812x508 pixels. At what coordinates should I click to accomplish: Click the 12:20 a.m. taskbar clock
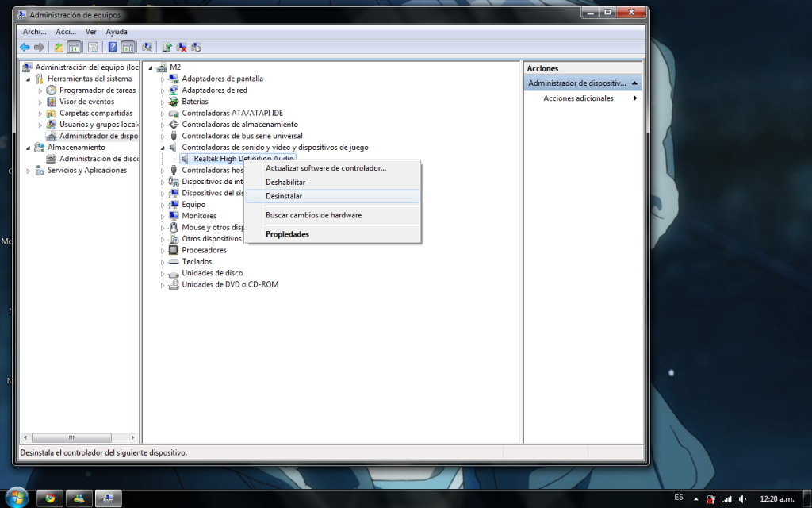click(x=776, y=499)
